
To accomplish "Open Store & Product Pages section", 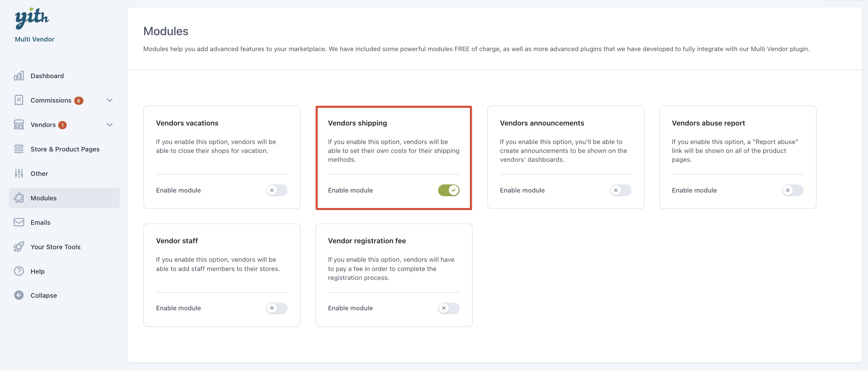I will (x=64, y=149).
